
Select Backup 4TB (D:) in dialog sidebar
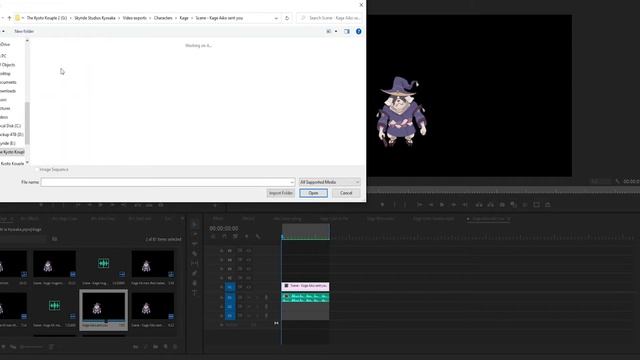(11, 134)
